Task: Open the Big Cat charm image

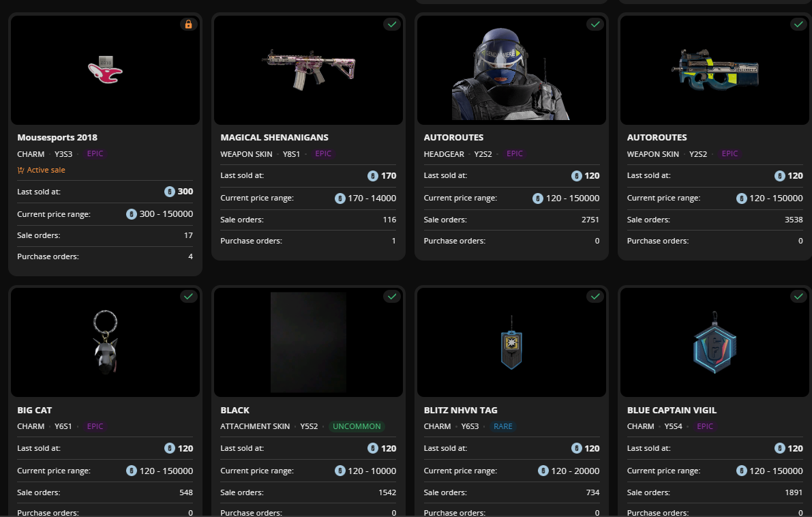Action: point(105,342)
